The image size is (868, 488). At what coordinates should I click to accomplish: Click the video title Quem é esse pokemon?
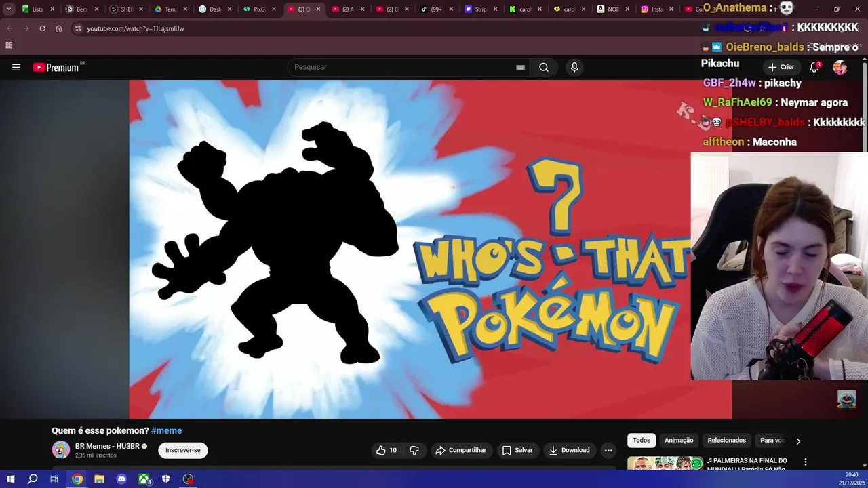point(100,431)
